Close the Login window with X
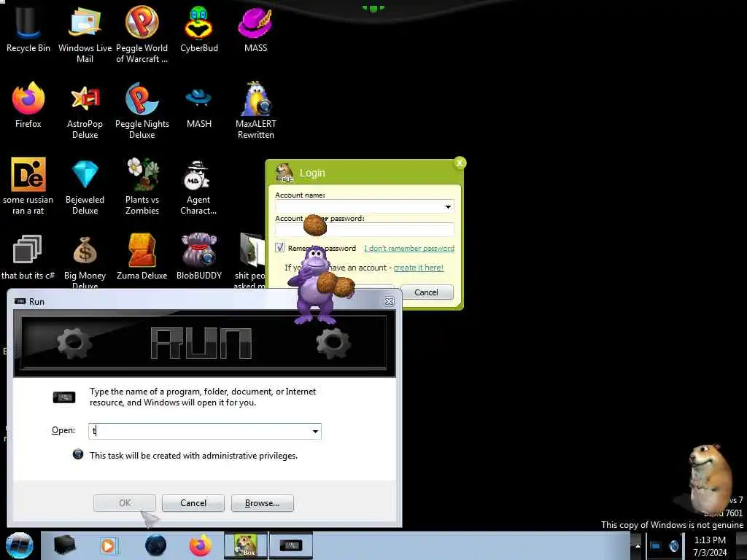Image resolution: width=747 pixels, height=560 pixels. pyautogui.click(x=460, y=163)
